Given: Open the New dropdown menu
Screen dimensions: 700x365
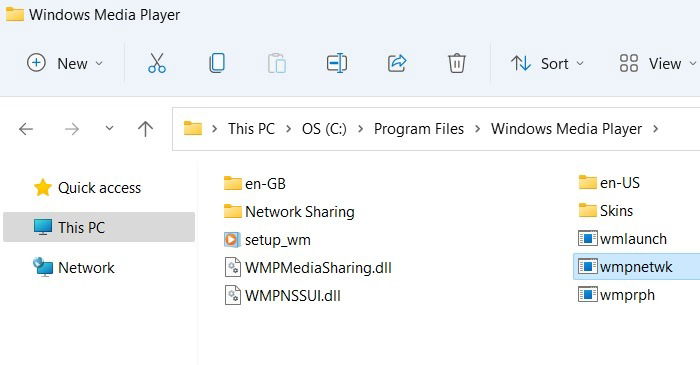Looking at the screenshot, I should click(x=65, y=63).
